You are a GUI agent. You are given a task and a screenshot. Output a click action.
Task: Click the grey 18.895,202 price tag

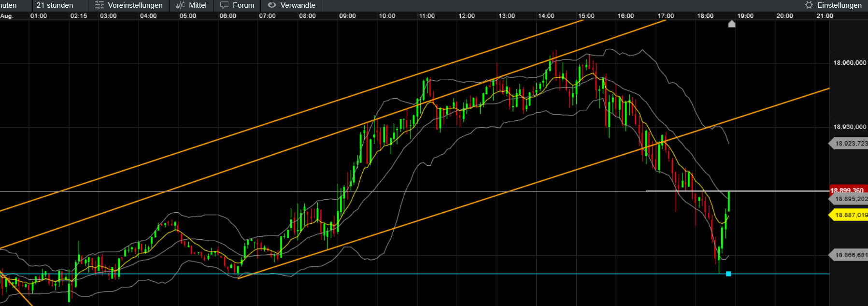click(x=849, y=199)
